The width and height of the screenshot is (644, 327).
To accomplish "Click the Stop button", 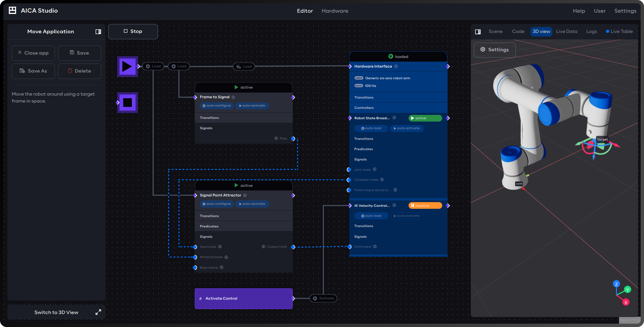I will coord(133,31).
